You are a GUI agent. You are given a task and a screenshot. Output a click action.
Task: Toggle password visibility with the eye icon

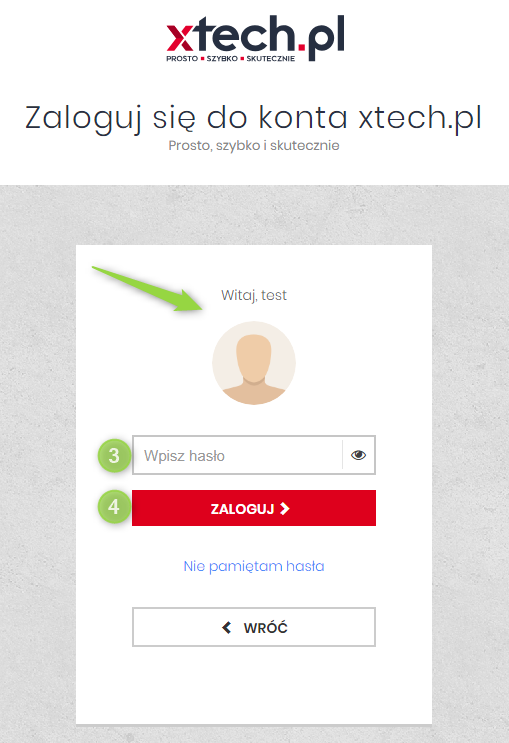(x=358, y=455)
